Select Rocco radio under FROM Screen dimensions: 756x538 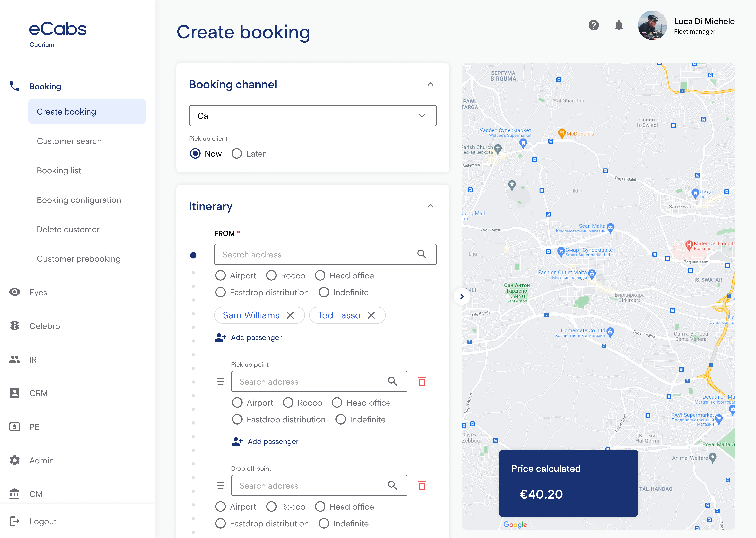pos(271,276)
